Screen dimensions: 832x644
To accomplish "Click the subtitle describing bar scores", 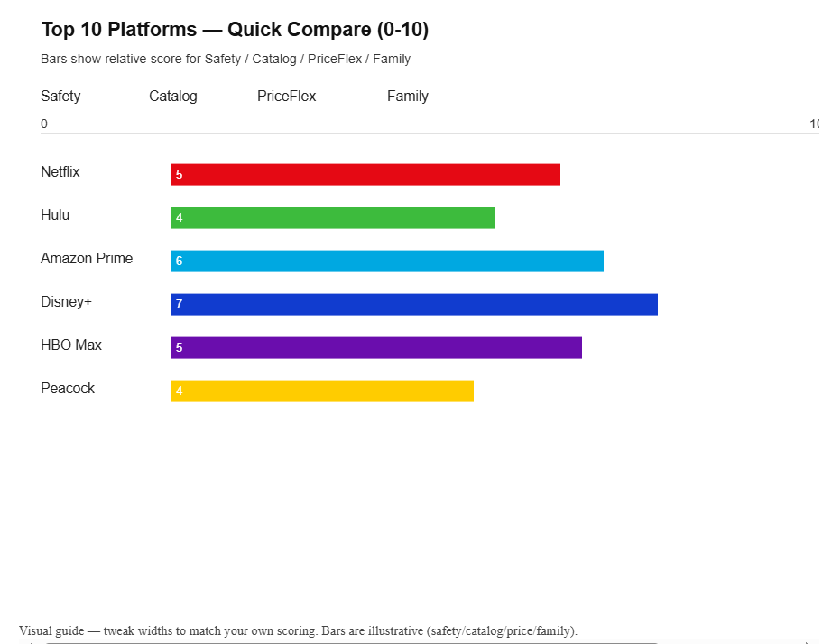I will pyautogui.click(x=226, y=59).
